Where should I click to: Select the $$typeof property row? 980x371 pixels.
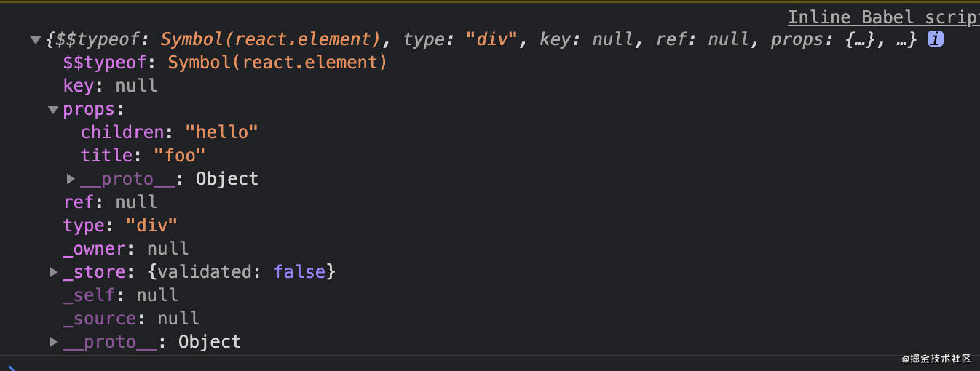click(x=225, y=63)
